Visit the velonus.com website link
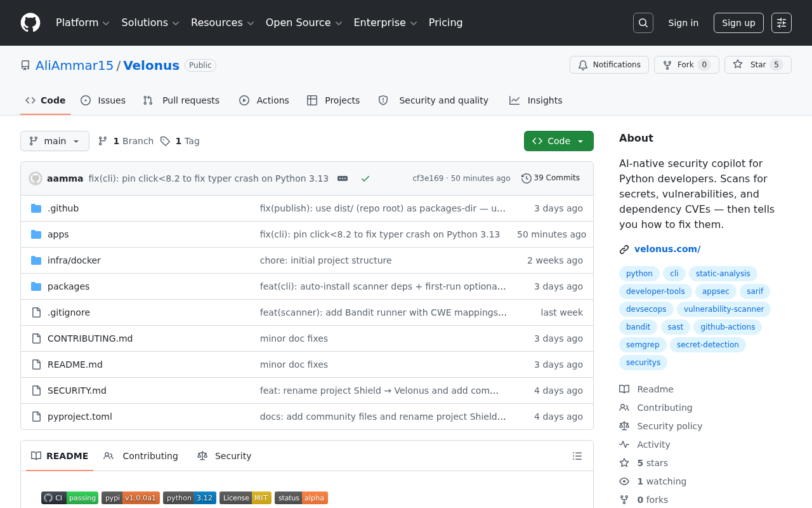 667,250
